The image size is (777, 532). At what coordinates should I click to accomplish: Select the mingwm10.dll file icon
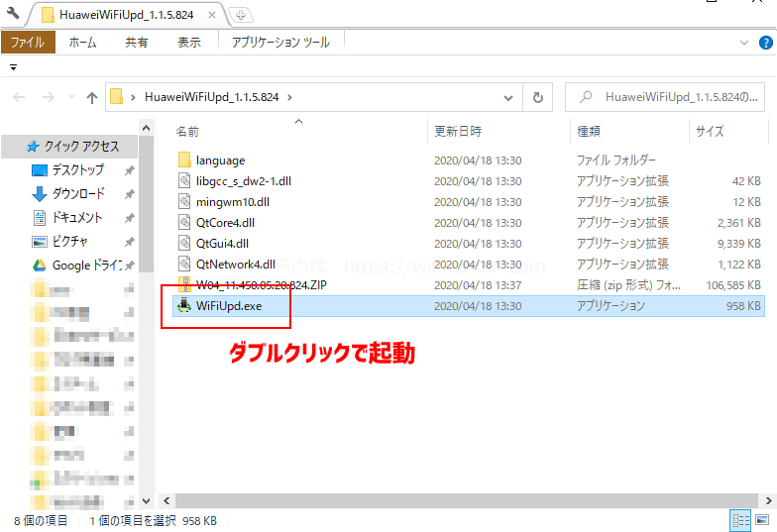(184, 202)
